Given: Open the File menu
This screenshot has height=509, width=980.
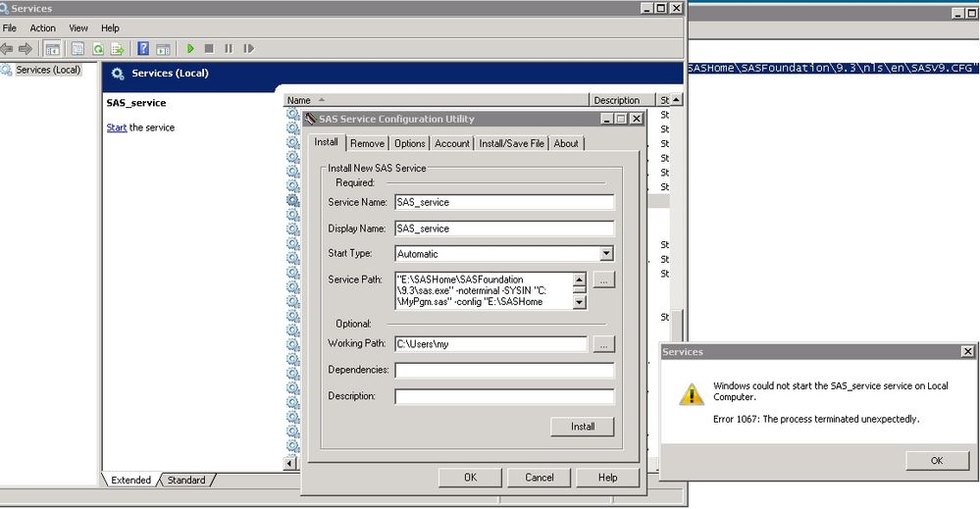Looking at the screenshot, I should coord(10,28).
